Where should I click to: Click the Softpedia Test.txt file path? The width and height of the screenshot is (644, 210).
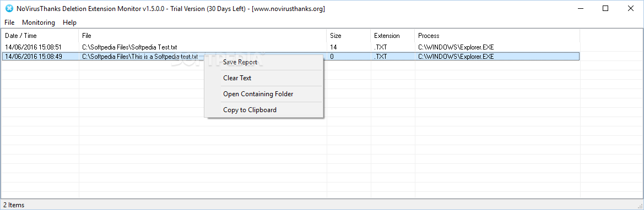coord(129,47)
